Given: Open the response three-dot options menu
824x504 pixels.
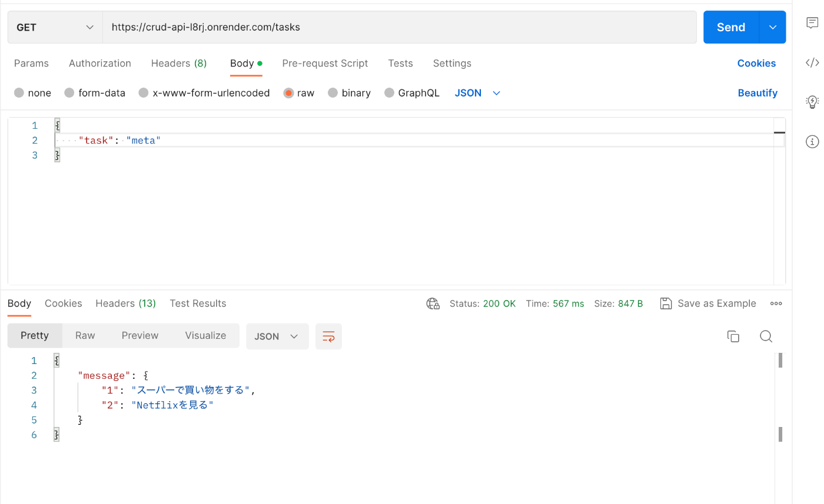Looking at the screenshot, I should (x=776, y=303).
